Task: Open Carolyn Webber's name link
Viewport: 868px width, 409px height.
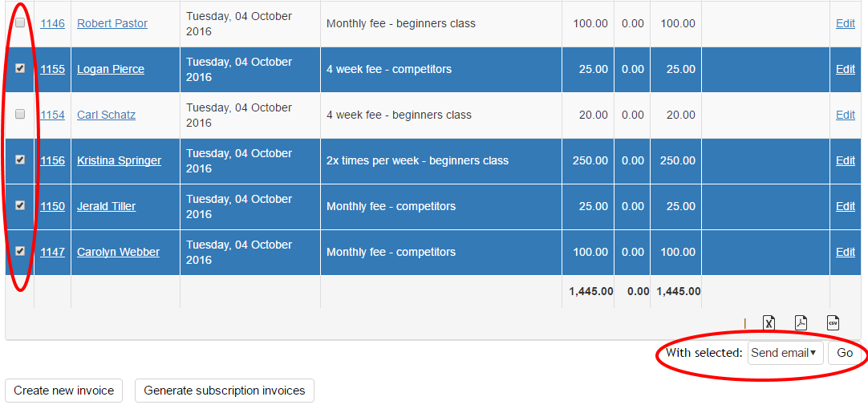Action: coord(118,252)
